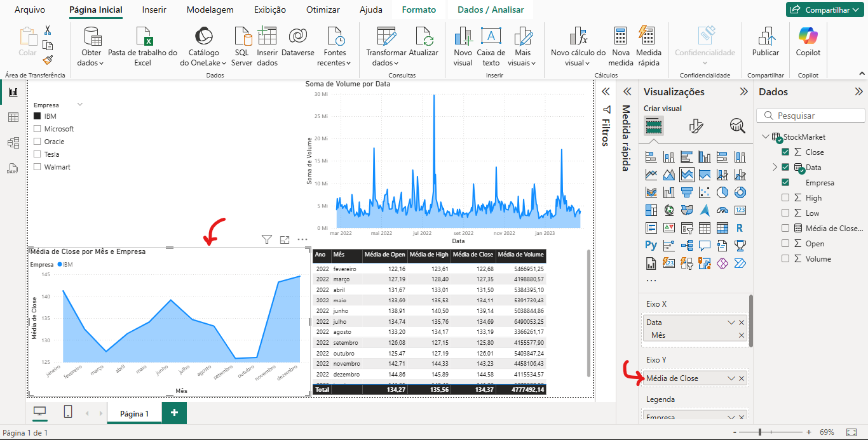
Task: Click the Compartilhar button
Action: pyautogui.click(x=825, y=10)
